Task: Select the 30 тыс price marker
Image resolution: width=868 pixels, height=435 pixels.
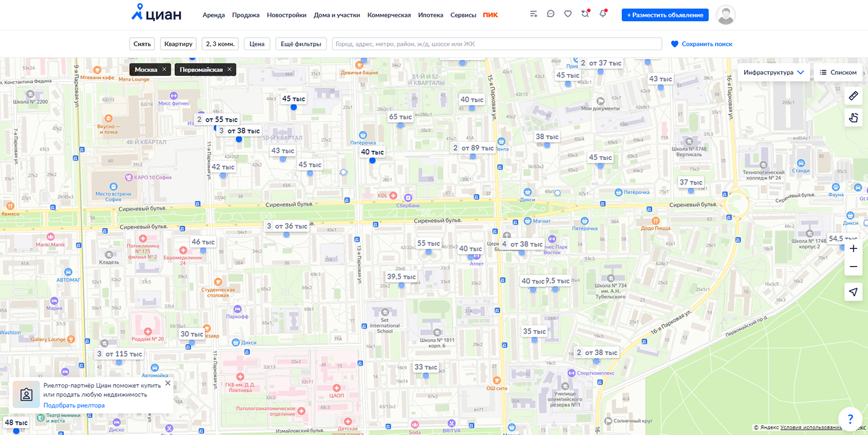Action: [192, 334]
